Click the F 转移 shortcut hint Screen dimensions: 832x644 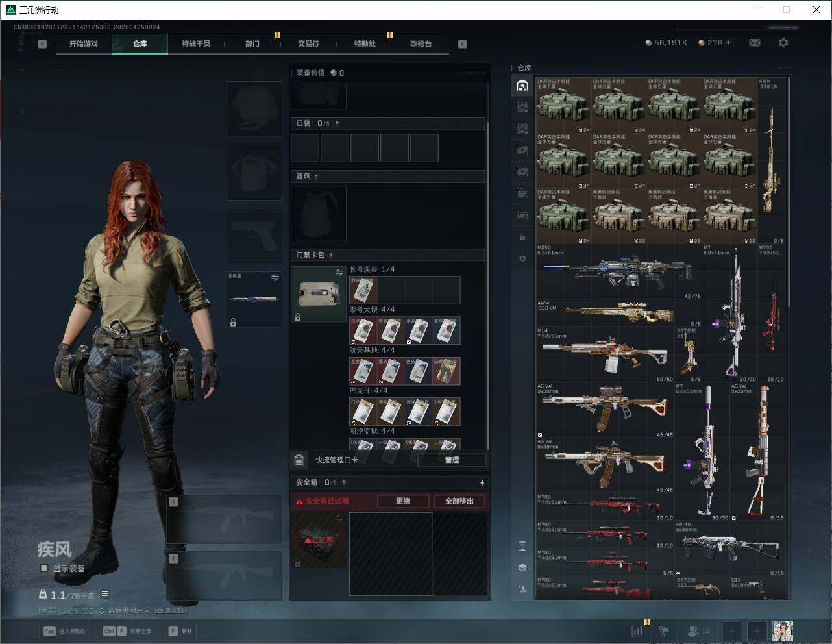click(181, 631)
